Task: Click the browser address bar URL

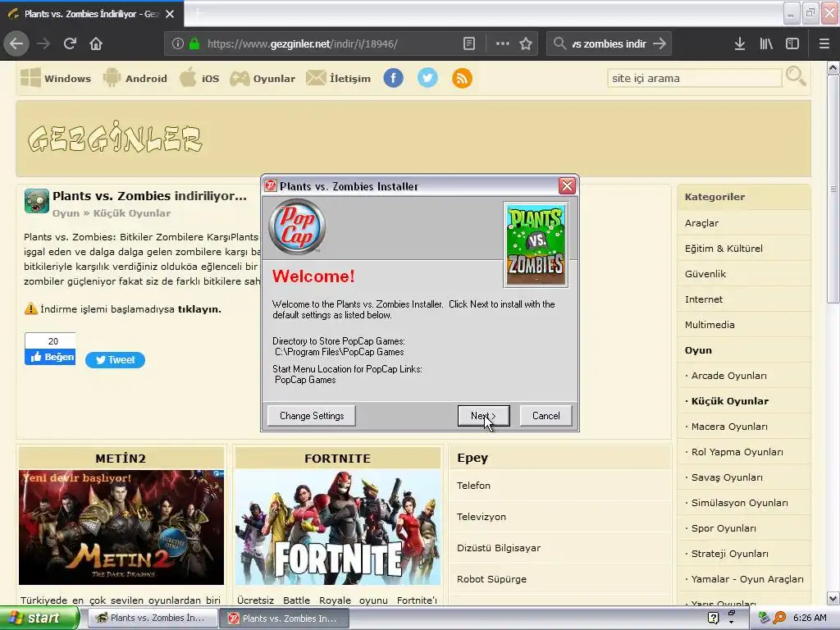Action: tap(302, 44)
